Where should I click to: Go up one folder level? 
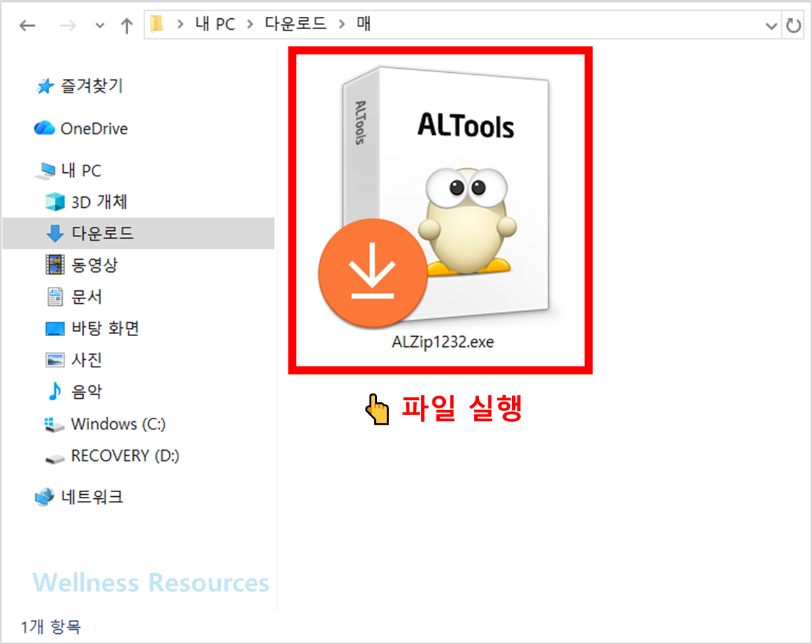pos(126,26)
